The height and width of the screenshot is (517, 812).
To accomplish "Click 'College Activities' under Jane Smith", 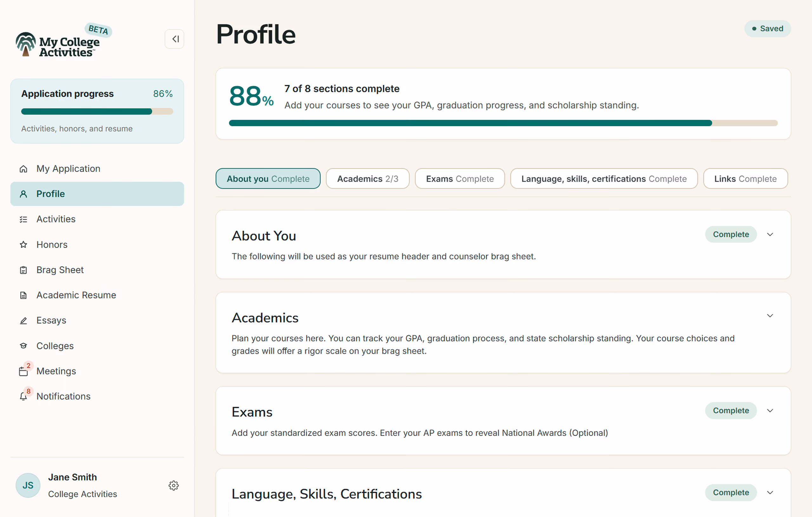I will coord(82,494).
